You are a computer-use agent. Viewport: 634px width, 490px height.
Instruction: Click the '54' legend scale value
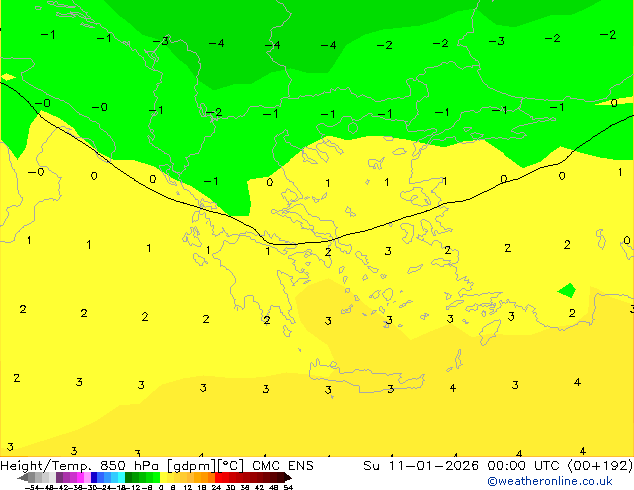click(288, 488)
